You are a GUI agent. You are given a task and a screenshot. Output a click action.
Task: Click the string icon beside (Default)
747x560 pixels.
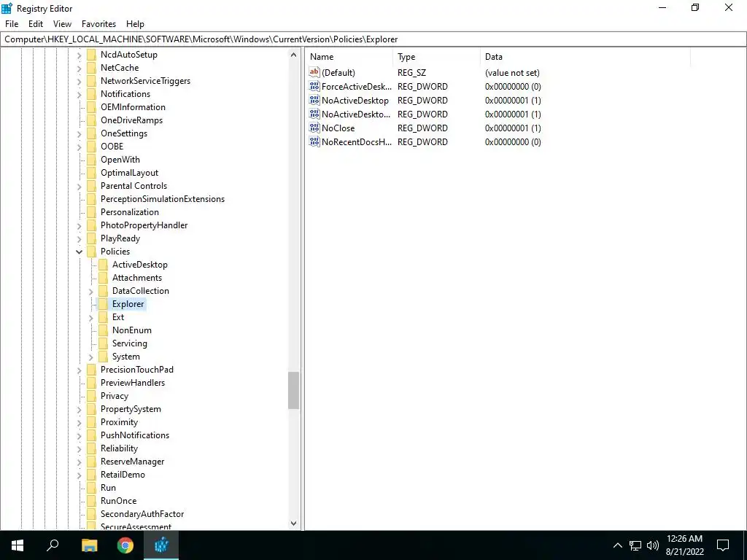point(314,72)
